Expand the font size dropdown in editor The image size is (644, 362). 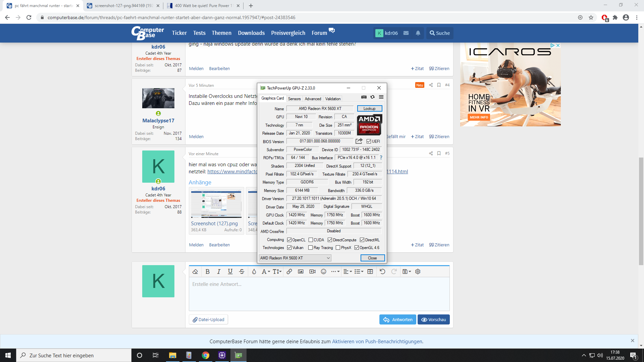tap(277, 271)
